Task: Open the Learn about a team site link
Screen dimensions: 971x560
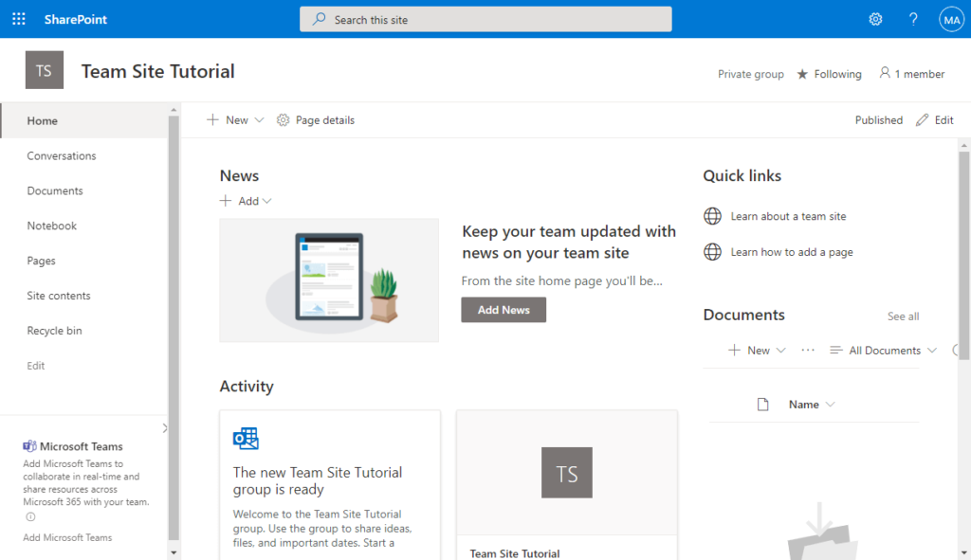Action: [788, 216]
